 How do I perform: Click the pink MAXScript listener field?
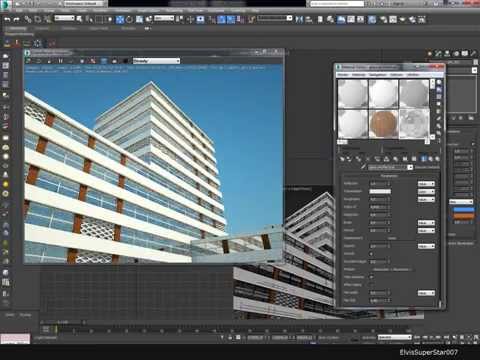point(15,339)
